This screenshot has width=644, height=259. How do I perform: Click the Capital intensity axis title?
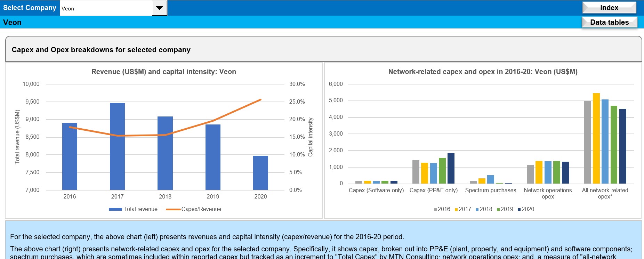point(311,137)
